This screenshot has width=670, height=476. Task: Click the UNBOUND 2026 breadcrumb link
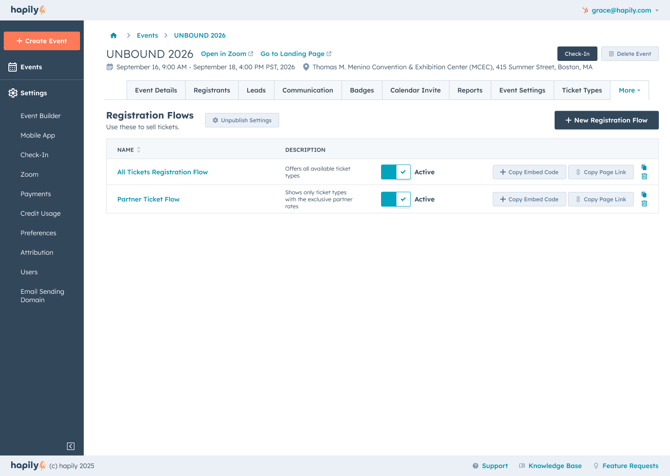[x=200, y=35]
